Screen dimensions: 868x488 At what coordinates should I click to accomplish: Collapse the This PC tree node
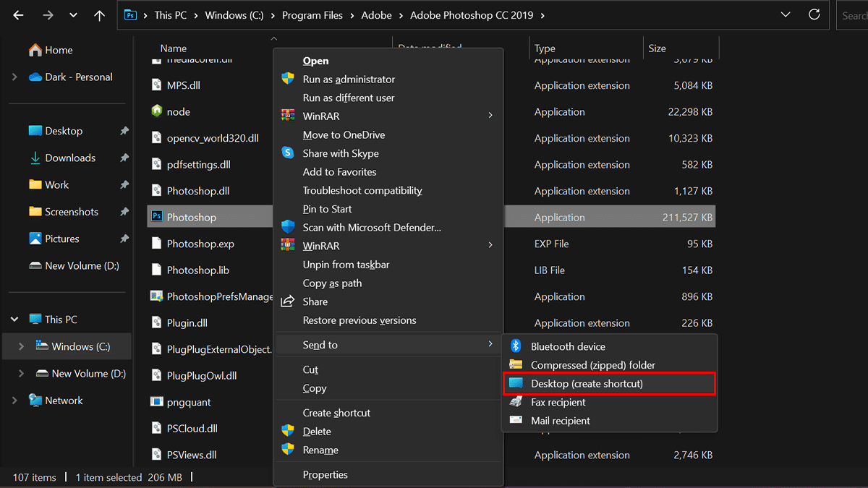tap(14, 319)
